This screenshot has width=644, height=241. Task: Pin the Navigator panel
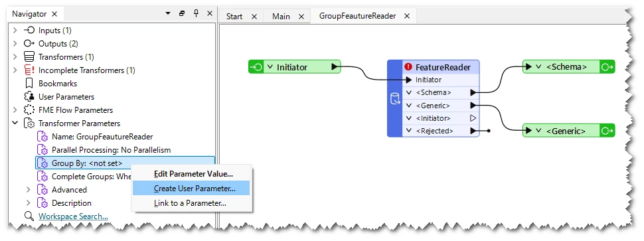[196, 13]
